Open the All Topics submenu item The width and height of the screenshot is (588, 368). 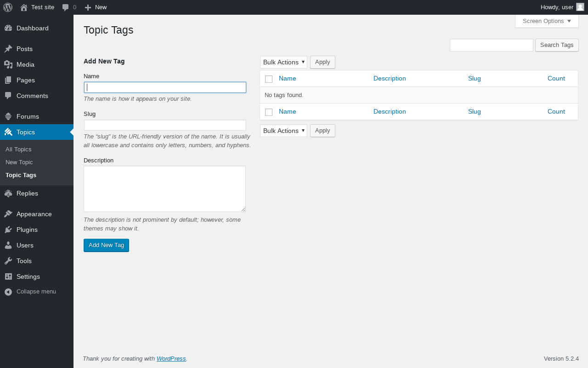pos(18,149)
